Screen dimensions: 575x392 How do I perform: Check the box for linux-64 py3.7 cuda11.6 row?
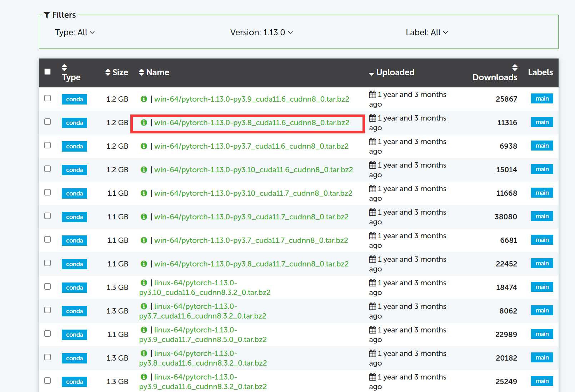click(47, 310)
